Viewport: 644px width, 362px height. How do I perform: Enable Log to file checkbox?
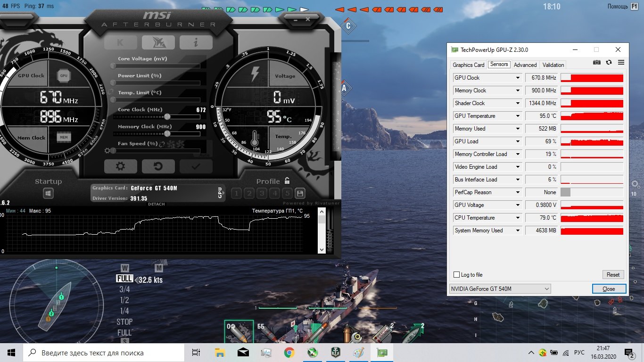click(456, 275)
